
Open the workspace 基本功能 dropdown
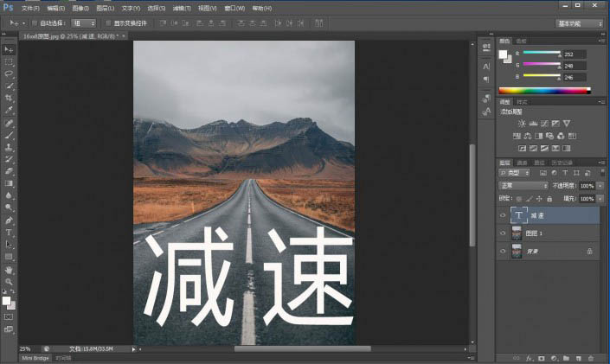click(x=579, y=23)
